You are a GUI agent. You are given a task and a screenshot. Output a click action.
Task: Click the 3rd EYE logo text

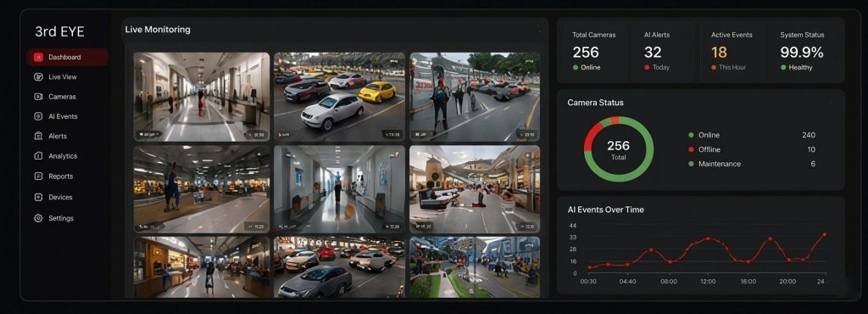(x=60, y=31)
